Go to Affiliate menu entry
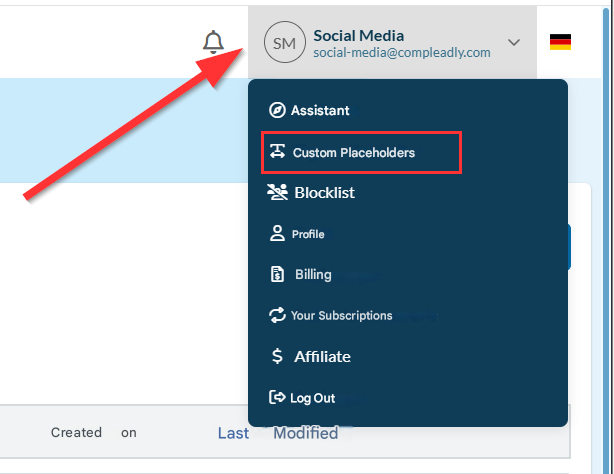This screenshot has width=614, height=474. point(322,357)
